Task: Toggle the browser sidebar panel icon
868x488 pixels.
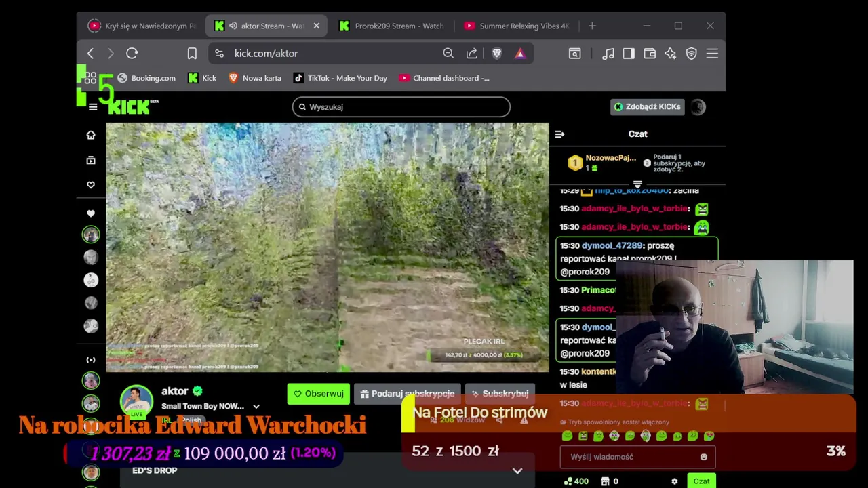Action: coord(629,53)
